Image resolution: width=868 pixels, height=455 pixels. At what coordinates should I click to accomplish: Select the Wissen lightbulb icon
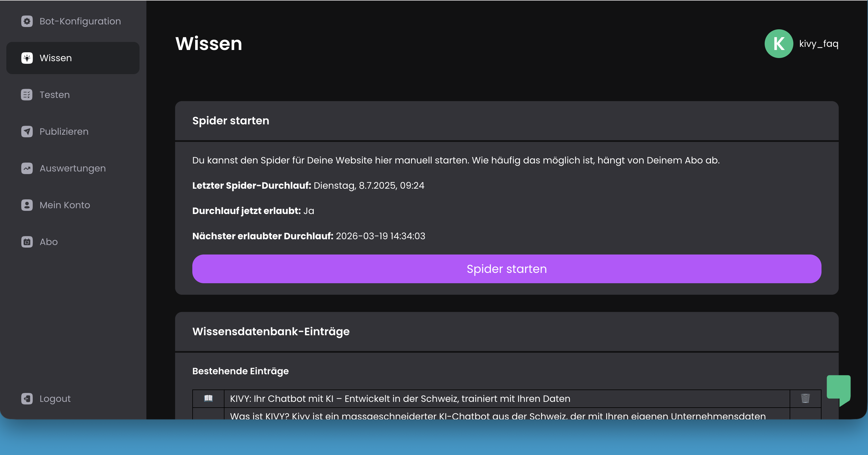tap(27, 58)
